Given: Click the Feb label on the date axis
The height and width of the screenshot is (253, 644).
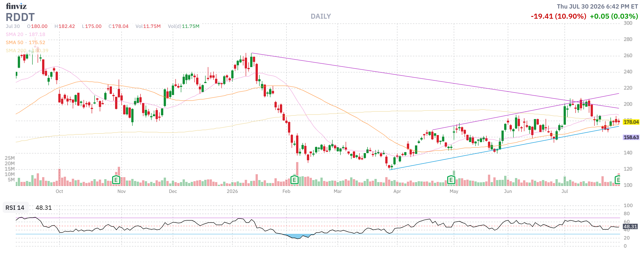Looking at the screenshot, I should (x=286, y=191).
